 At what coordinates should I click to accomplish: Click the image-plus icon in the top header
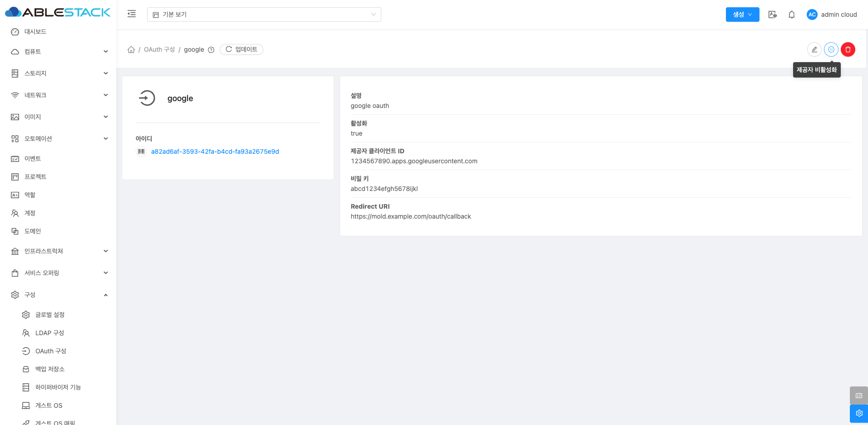[772, 15]
